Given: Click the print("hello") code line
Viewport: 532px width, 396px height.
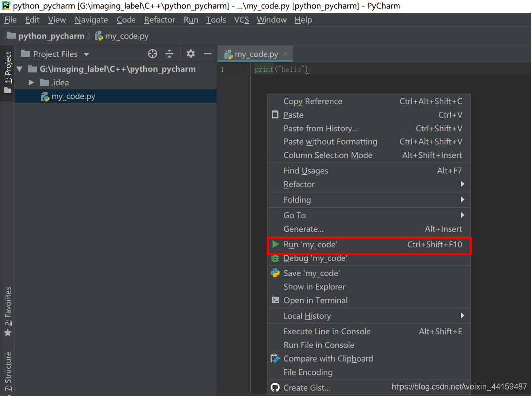Looking at the screenshot, I should pyautogui.click(x=281, y=69).
